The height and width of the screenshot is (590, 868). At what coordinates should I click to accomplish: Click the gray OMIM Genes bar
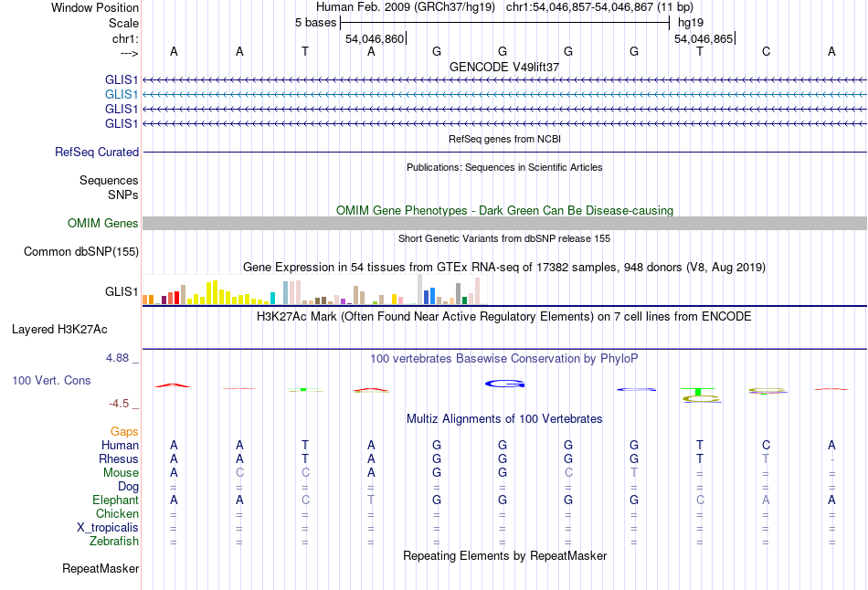[x=504, y=224]
